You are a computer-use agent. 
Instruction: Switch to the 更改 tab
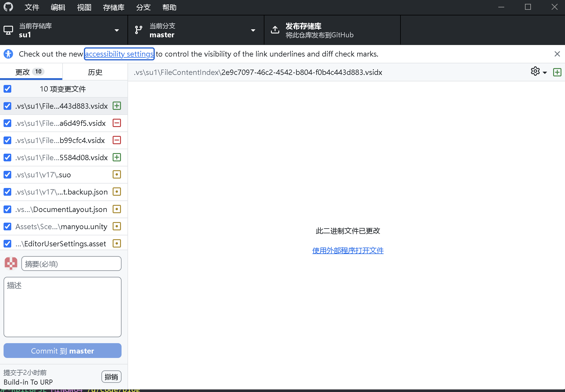31,72
